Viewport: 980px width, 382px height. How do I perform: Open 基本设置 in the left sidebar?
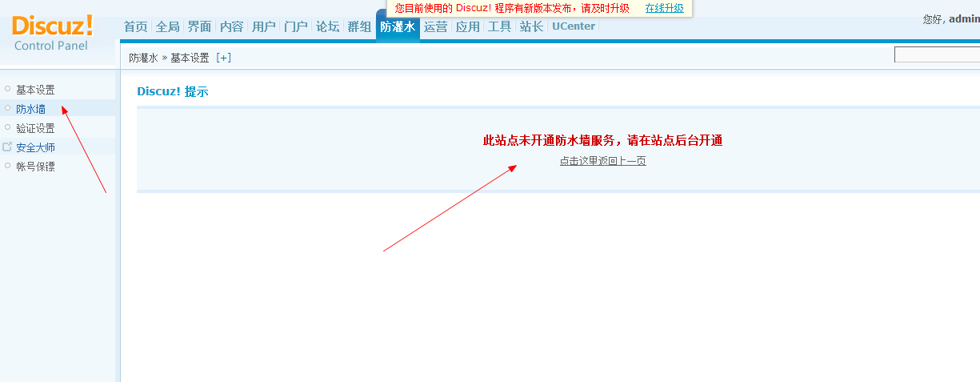click(x=36, y=90)
